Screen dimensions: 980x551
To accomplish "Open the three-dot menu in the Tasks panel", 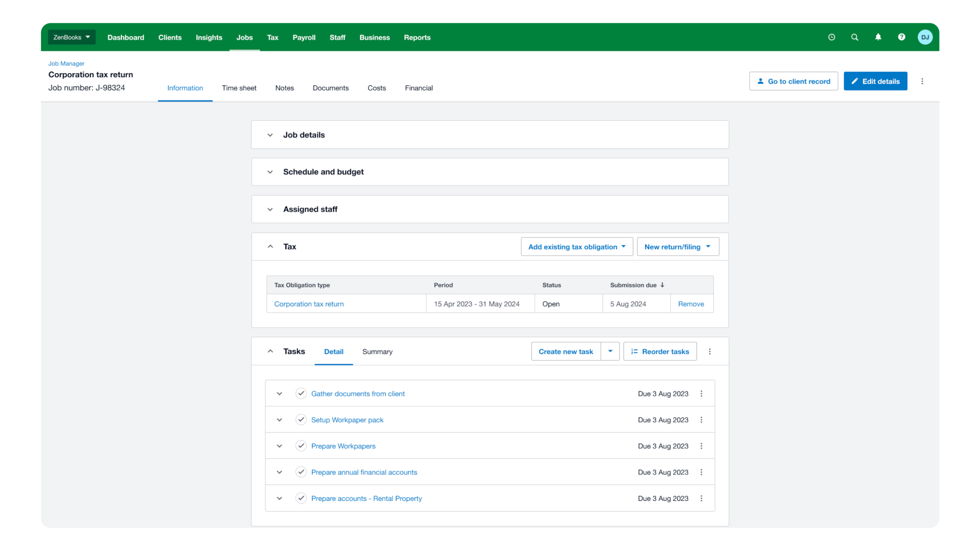I will [710, 351].
